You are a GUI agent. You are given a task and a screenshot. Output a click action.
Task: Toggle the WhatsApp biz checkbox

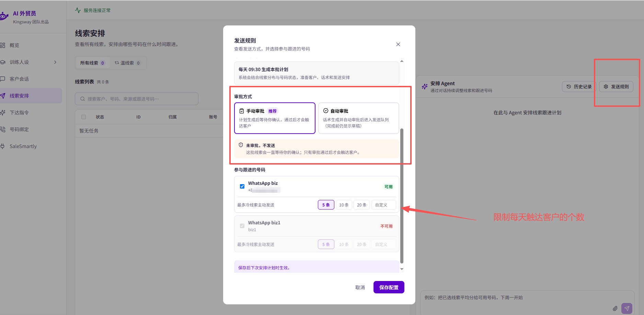tap(242, 187)
